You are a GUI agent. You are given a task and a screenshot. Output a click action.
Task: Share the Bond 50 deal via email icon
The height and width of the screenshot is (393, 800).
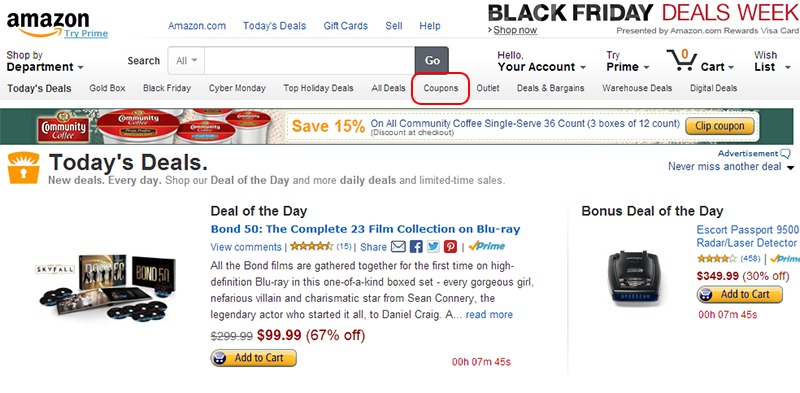(x=398, y=247)
